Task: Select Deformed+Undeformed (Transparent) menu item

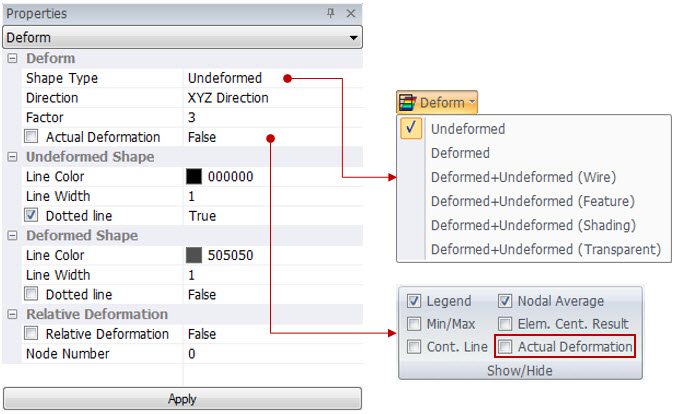Action: 545,249
